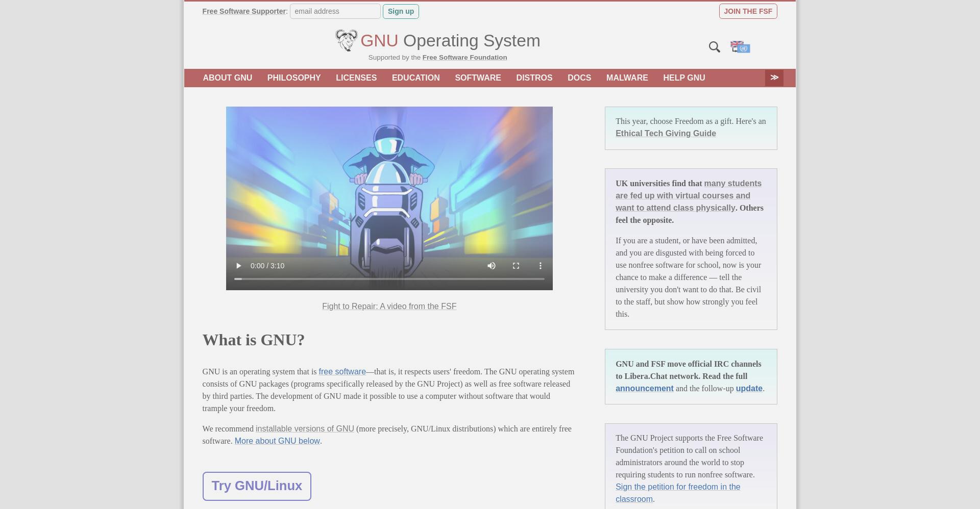Follow the free software link
The width and height of the screenshot is (980, 509).
pos(342,372)
